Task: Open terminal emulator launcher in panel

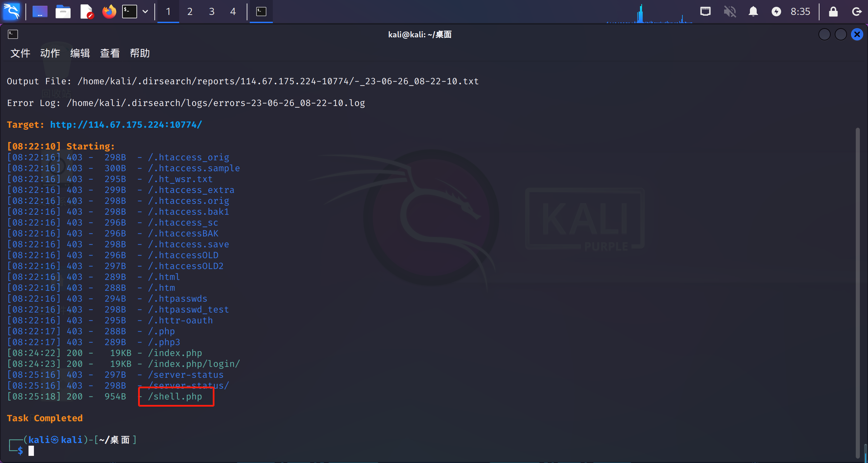Action: click(x=130, y=12)
